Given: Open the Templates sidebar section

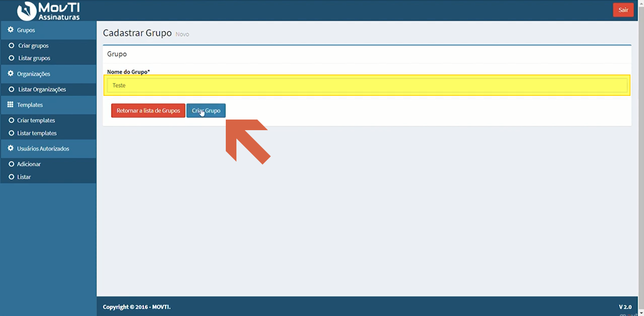Looking at the screenshot, I should coord(48,105).
